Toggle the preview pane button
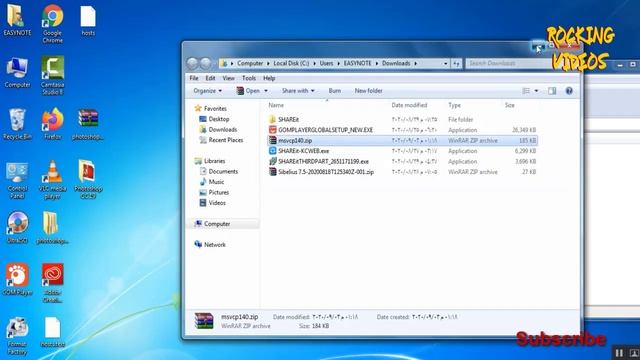 552,91
